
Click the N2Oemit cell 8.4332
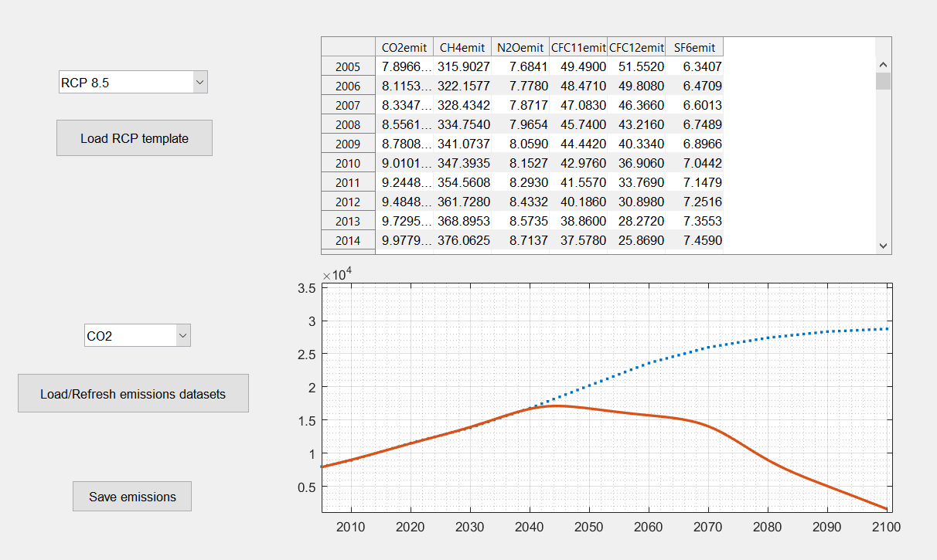click(x=520, y=202)
